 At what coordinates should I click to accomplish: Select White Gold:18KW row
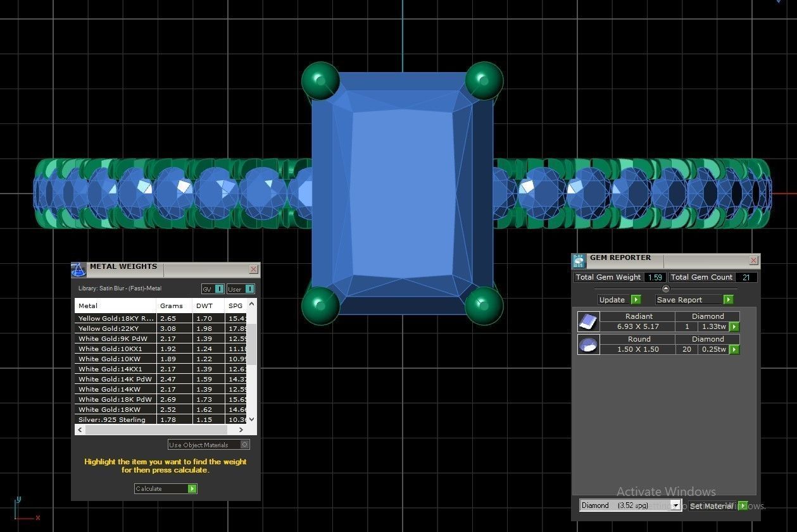tap(161, 409)
